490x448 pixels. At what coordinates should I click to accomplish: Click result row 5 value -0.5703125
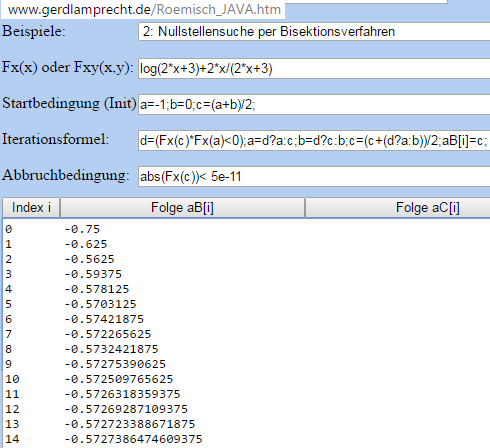[x=100, y=304]
